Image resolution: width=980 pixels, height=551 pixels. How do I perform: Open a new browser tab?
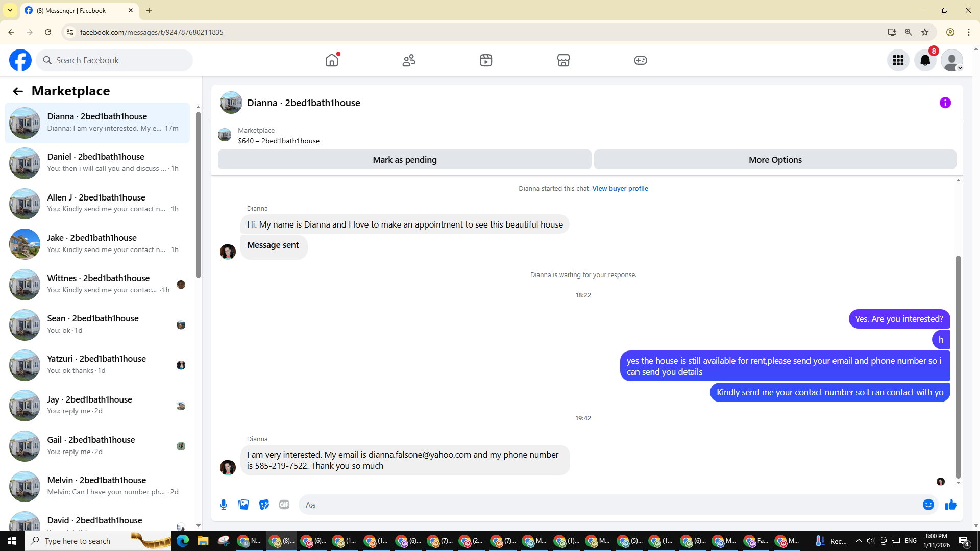[x=149, y=10]
